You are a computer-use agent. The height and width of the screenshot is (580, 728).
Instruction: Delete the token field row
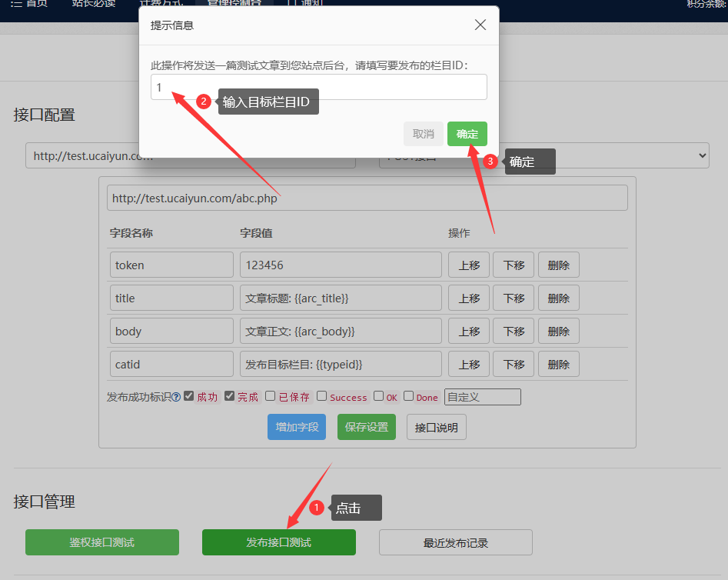(558, 265)
